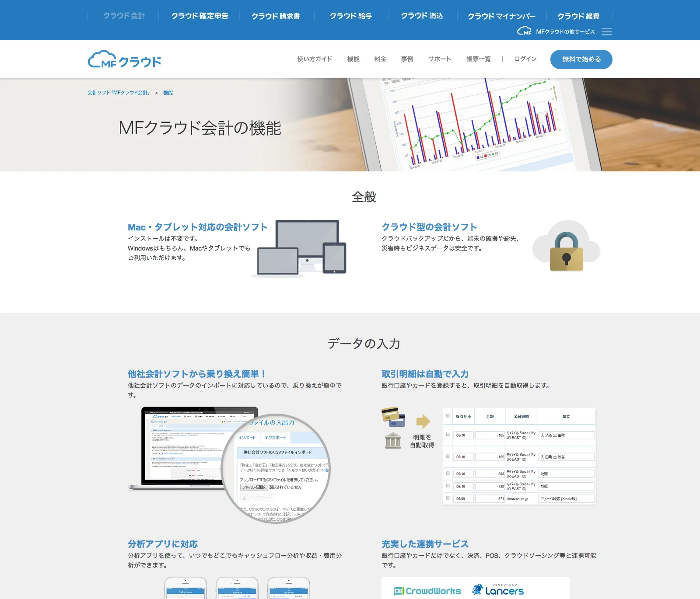Open the クラウドマイナンバー tab
Screen dimensions: 700x599
(502, 16)
